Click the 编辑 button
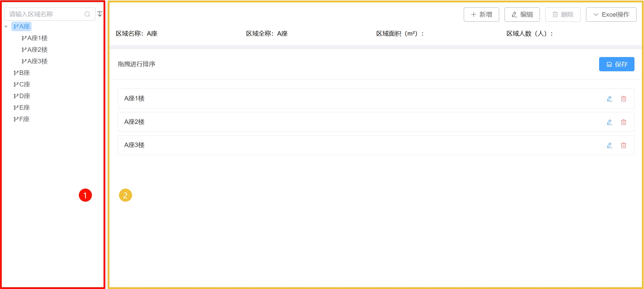This screenshot has height=289, width=644. tap(522, 15)
